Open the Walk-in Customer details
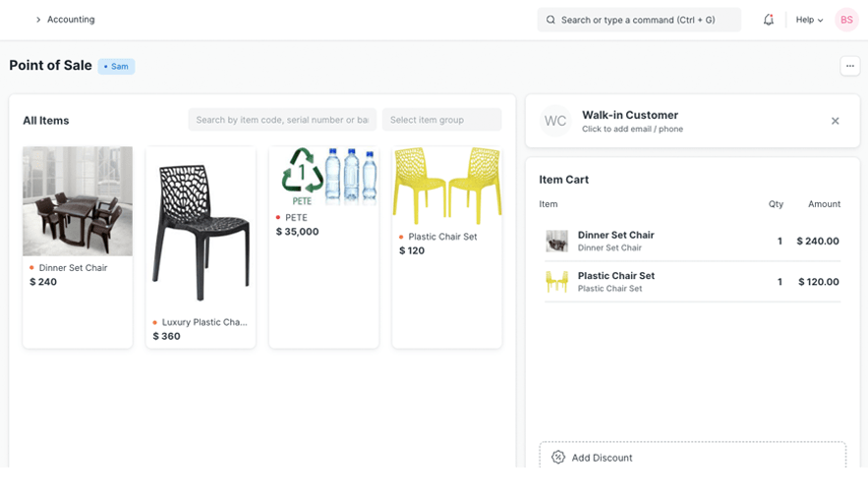The width and height of the screenshot is (868, 494). coord(630,115)
